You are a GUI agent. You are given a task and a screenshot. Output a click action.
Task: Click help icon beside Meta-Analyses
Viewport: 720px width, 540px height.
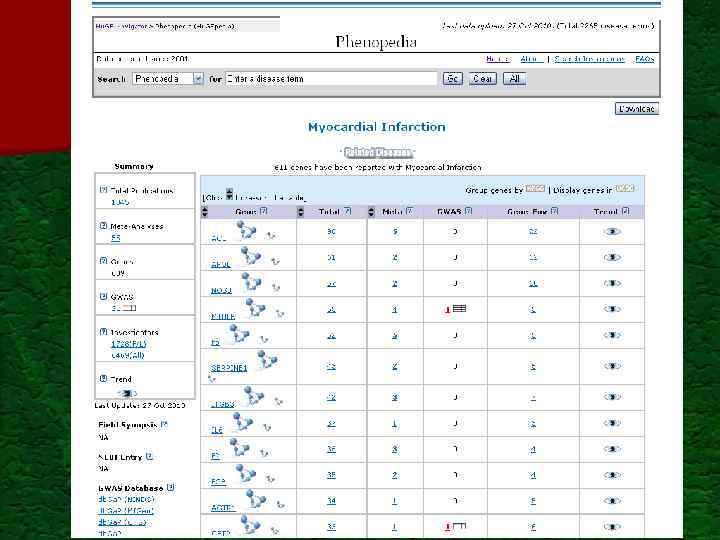(103, 225)
